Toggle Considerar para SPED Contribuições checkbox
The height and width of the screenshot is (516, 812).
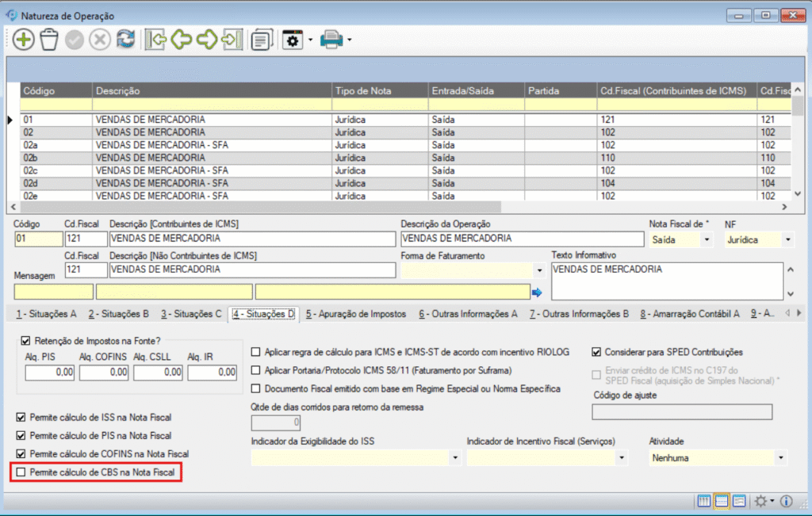click(597, 352)
